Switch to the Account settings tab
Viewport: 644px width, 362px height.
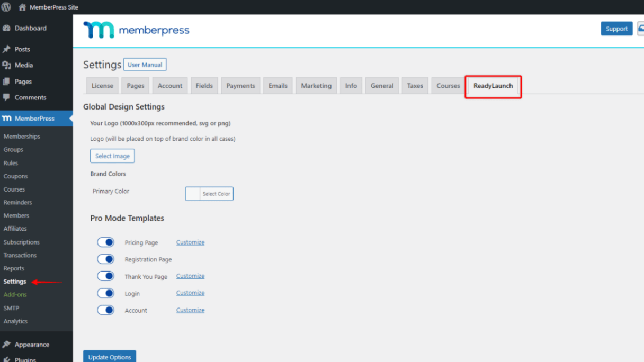point(170,86)
